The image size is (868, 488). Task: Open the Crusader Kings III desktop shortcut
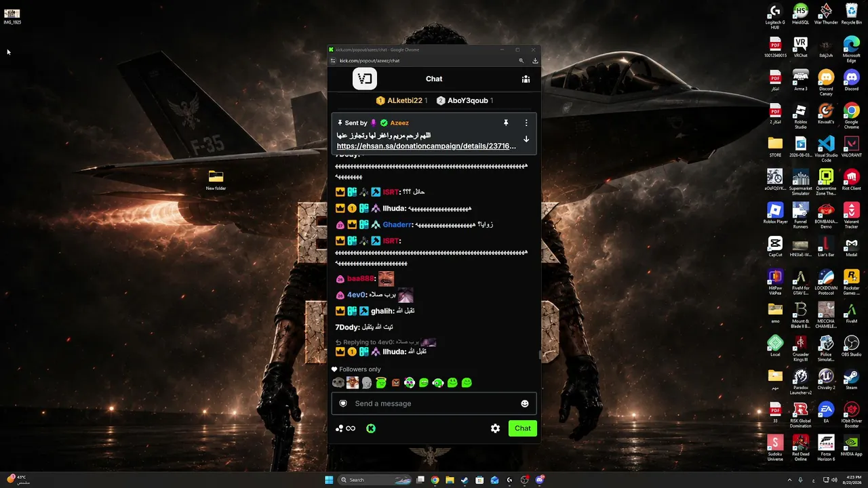[x=801, y=348]
